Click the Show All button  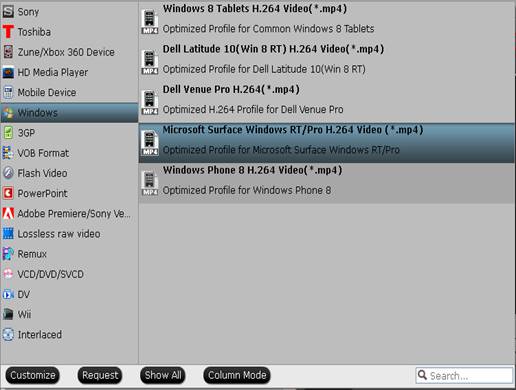163,375
